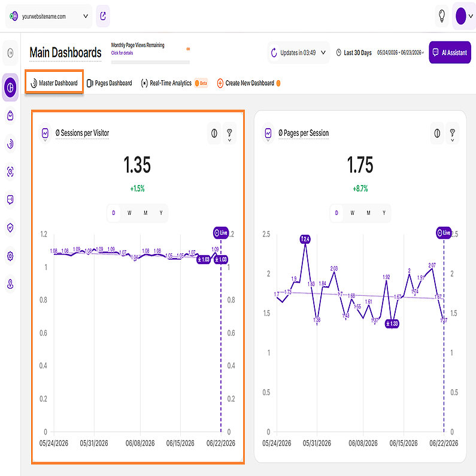Select D daily view in Pages per Session
Screen dimensions: 476x476
(x=336, y=213)
